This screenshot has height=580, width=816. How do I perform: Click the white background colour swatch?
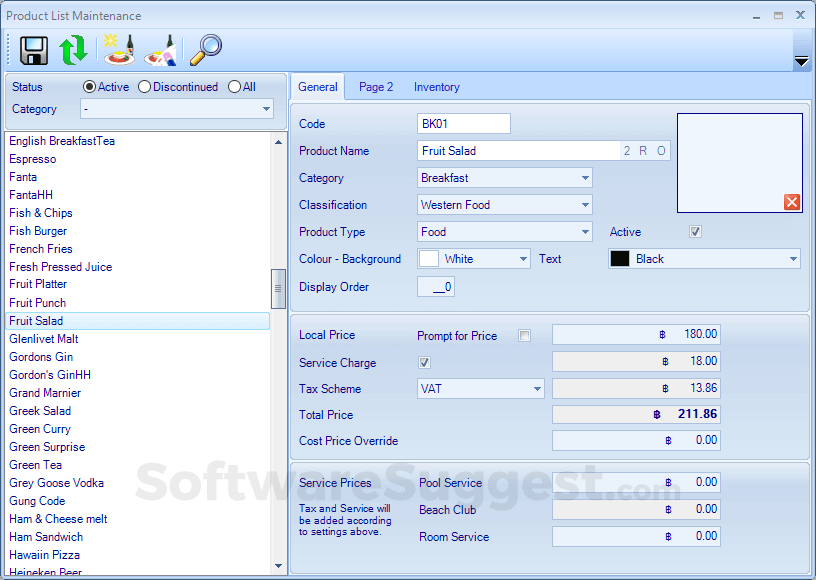click(429, 259)
